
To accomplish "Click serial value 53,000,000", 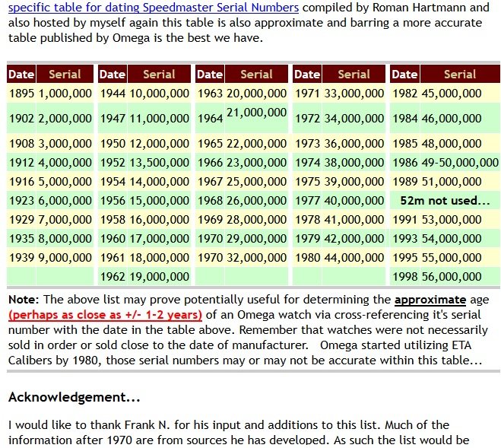I will coord(460,219).
